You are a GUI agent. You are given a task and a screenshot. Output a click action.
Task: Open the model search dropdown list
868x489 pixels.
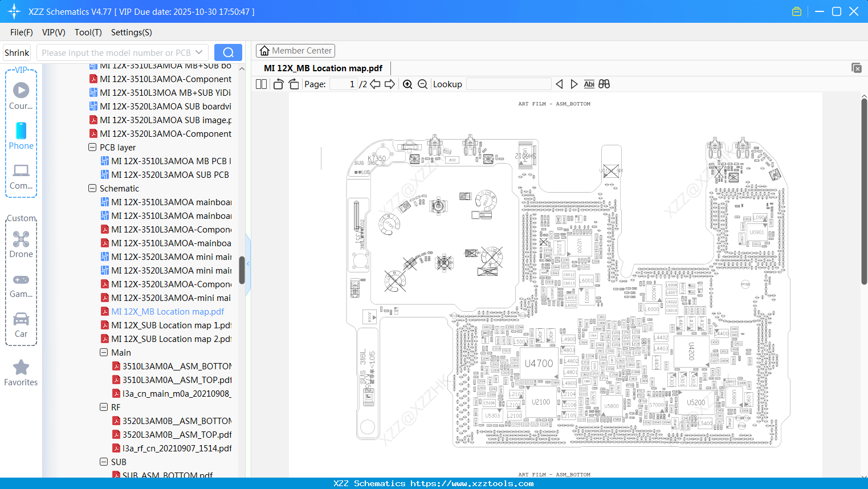coord(198,52)
